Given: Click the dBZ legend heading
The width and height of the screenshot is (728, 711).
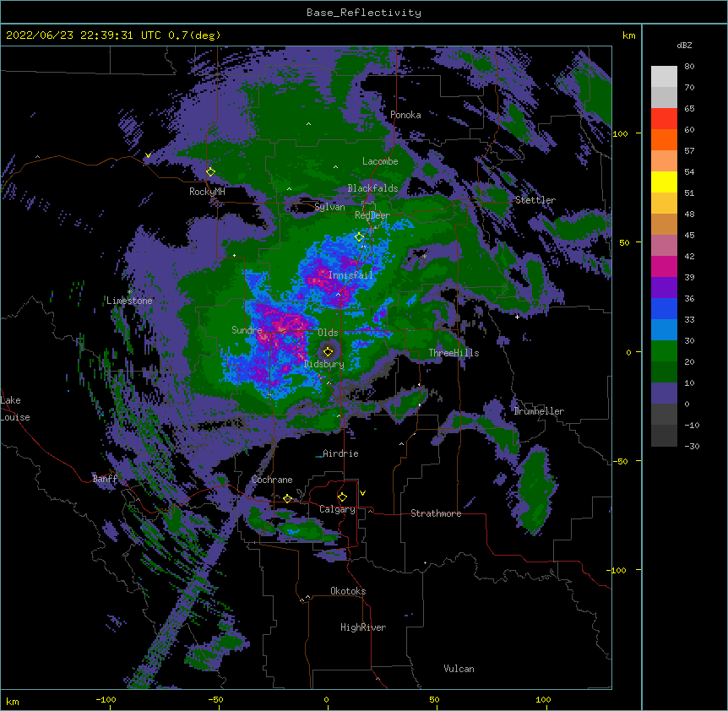Looking at the screenshot, I should [684, 46].
